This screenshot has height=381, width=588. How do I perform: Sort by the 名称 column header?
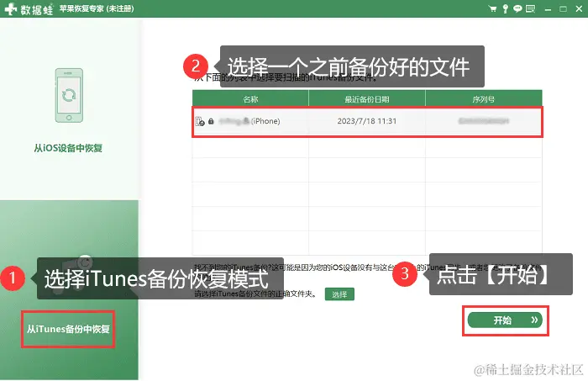pos(250,99)
